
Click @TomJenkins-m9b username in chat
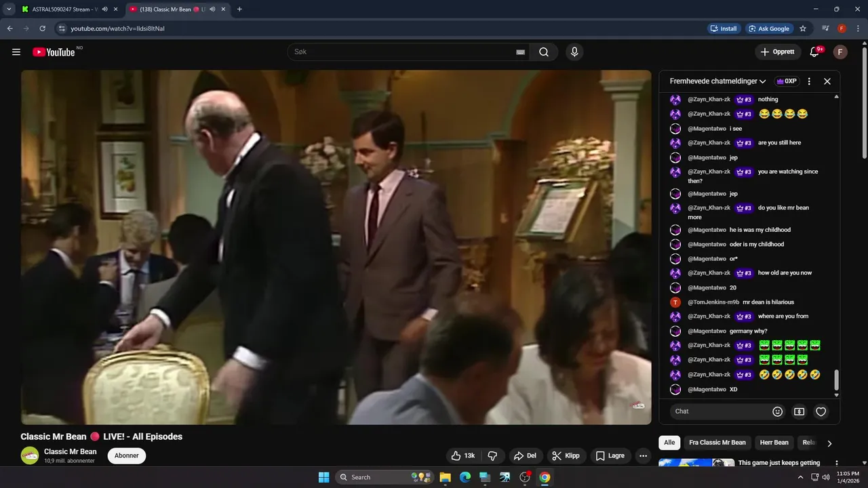tap(713, 302)
